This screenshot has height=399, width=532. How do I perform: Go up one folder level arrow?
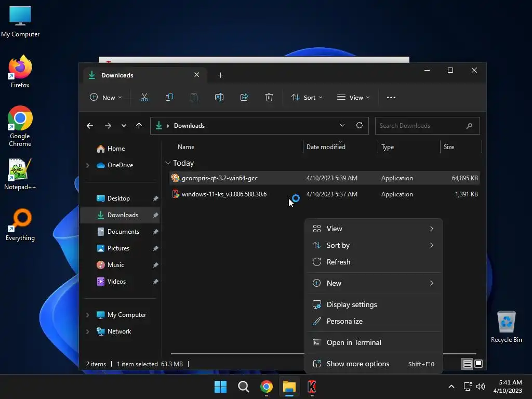click(x=139, y=126)
